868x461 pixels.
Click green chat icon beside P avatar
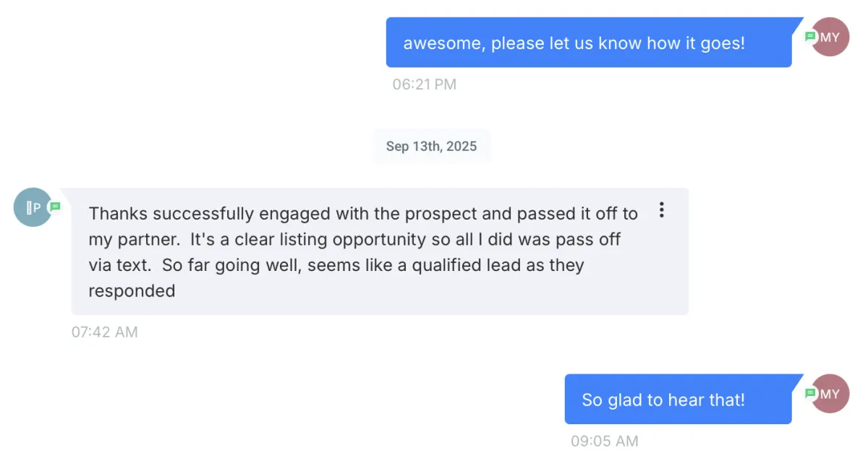[x=55, y=207]
